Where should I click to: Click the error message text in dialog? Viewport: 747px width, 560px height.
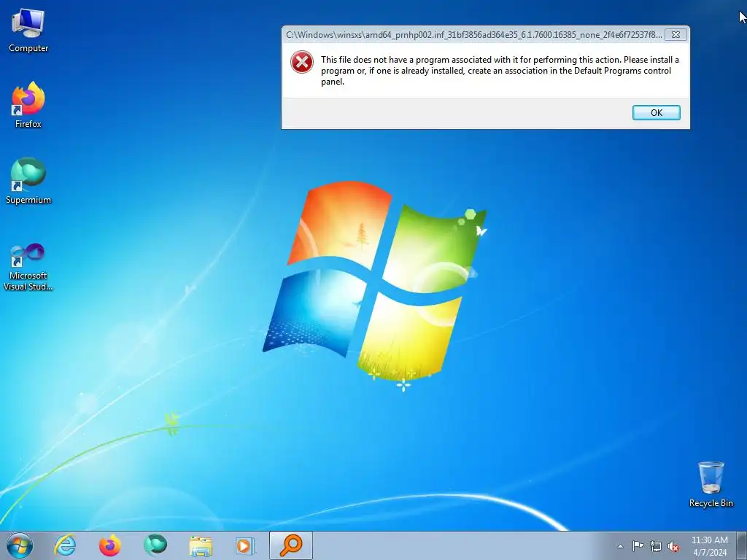click(500, 71)
